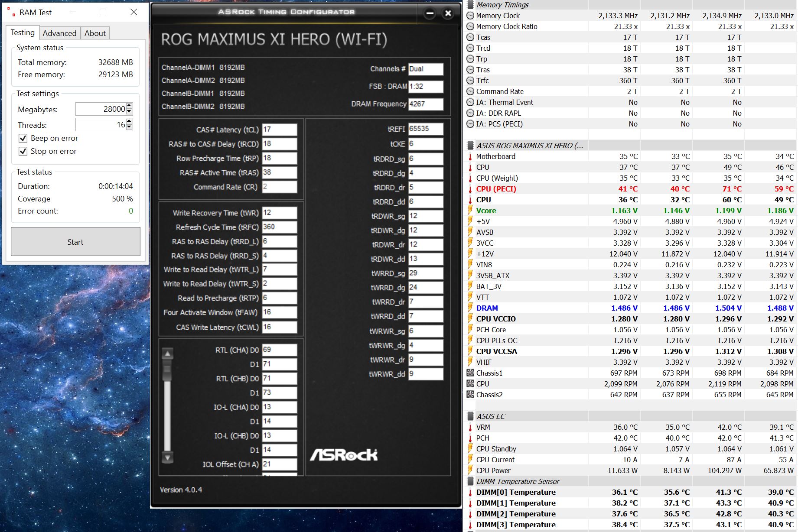This screenshot has width=798, height=532.
Task: Click the CPU (PECI) thermometer icon
Action: click(470, 189)
